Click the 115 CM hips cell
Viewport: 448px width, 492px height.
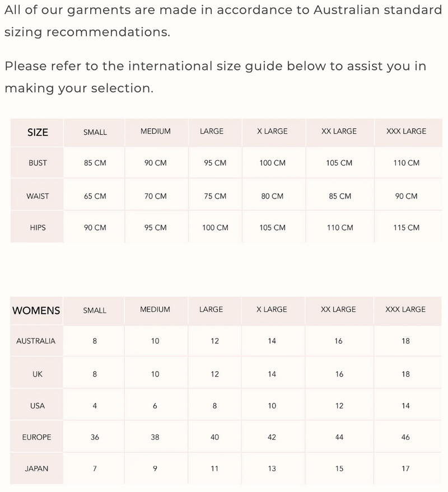coord(406,228)
